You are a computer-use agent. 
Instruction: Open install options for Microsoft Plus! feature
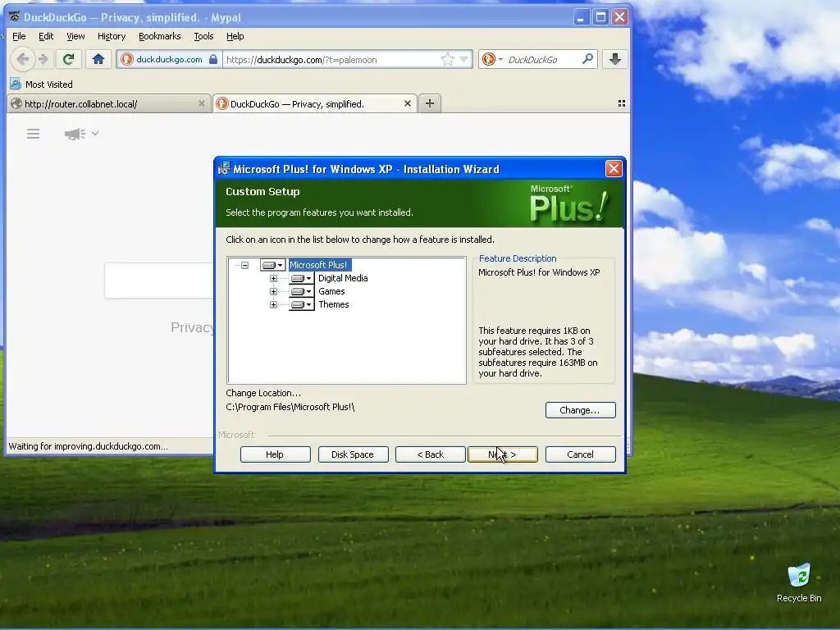tap(272, 265)
